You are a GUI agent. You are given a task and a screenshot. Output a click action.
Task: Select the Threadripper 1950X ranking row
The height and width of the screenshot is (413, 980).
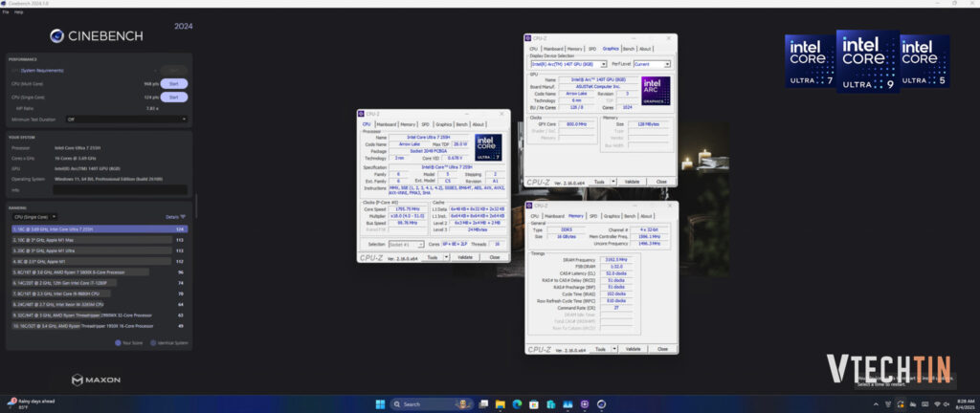[x=100, y=326]
